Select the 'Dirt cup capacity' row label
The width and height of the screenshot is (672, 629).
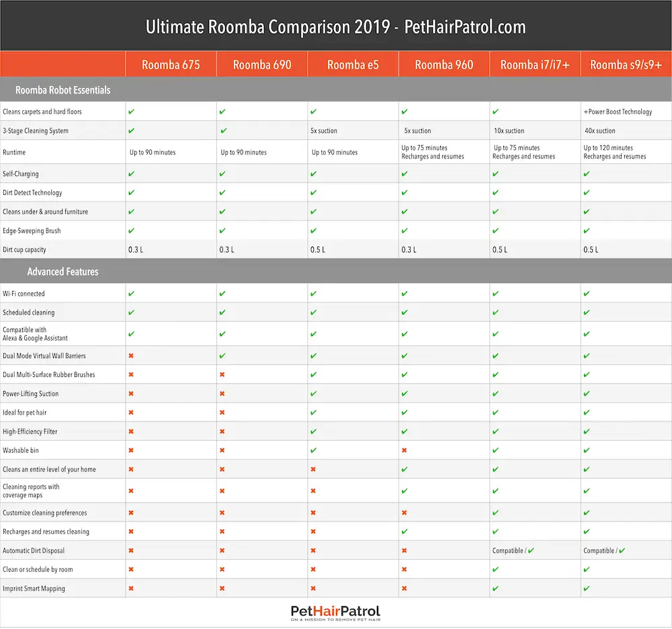(24, 249)
